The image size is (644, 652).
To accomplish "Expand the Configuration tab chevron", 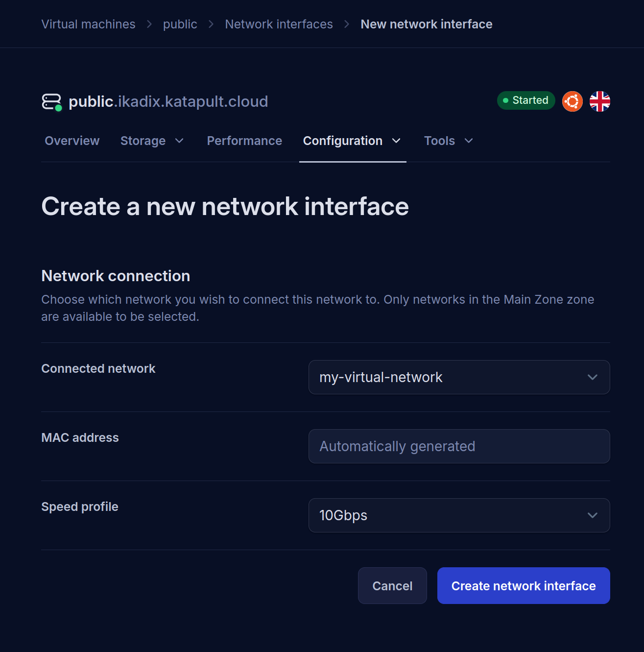I will pyautogui.click(x=396, y=141).
